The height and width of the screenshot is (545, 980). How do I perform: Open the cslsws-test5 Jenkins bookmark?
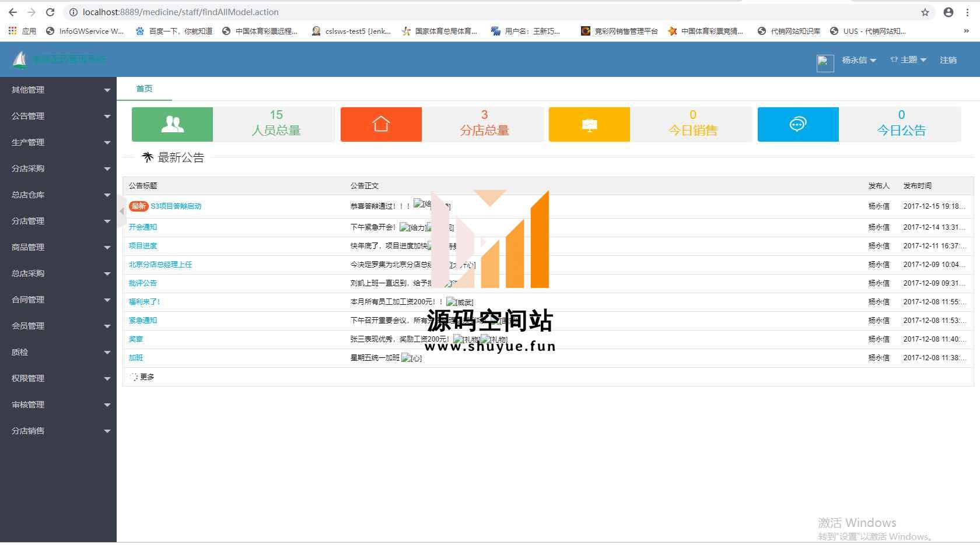point(351,31)
